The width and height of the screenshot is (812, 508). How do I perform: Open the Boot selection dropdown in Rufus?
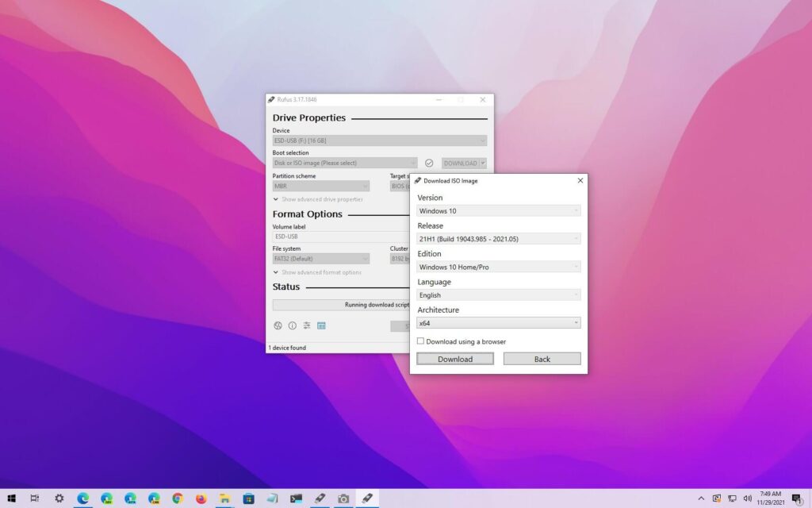tap(345, 163)
